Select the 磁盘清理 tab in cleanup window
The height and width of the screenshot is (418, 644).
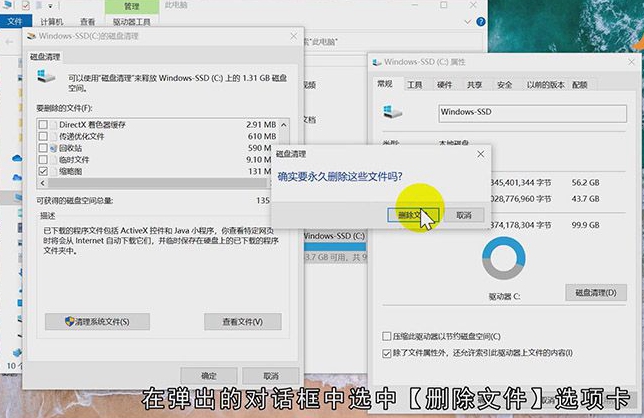45,57
